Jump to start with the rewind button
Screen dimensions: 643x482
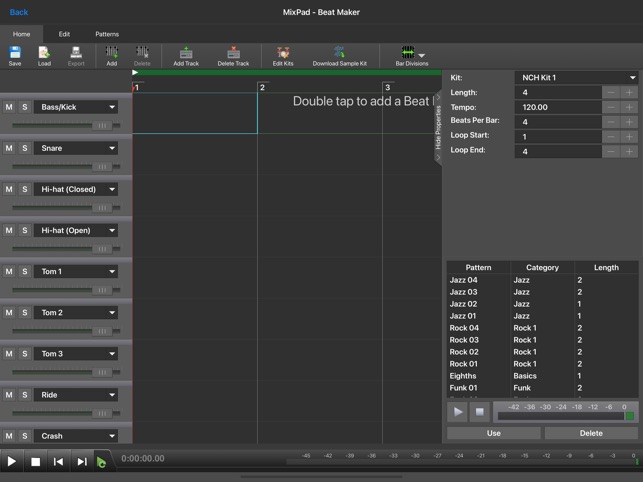tap(59, 461)
